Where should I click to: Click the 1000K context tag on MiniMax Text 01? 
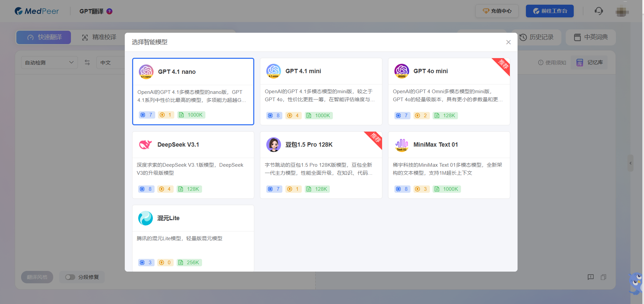point(447,189)
